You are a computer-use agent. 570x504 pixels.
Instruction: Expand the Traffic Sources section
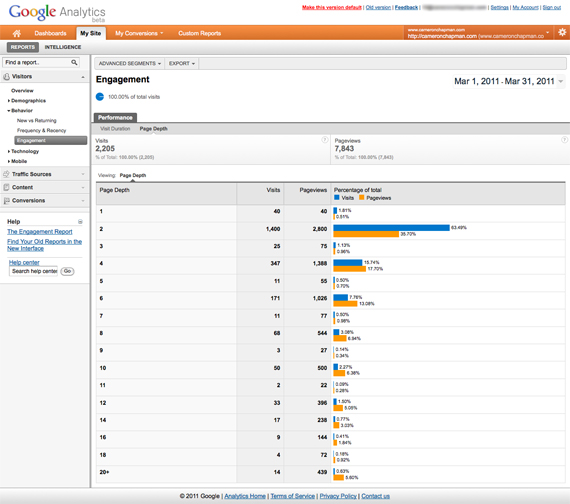click(x=83, y=174)
